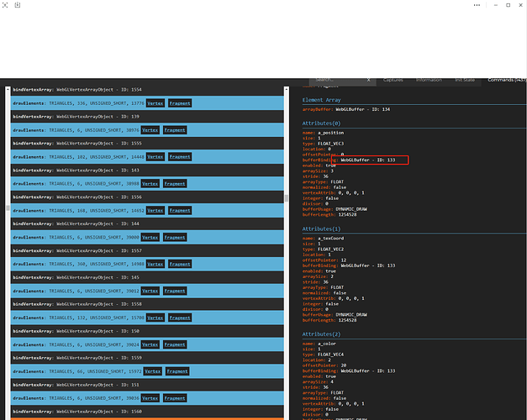Viewport: 527px width, 420px height.
Task: Select the drawElements TRIANGLES 360 command row
Action: click(x=147, y=264)
